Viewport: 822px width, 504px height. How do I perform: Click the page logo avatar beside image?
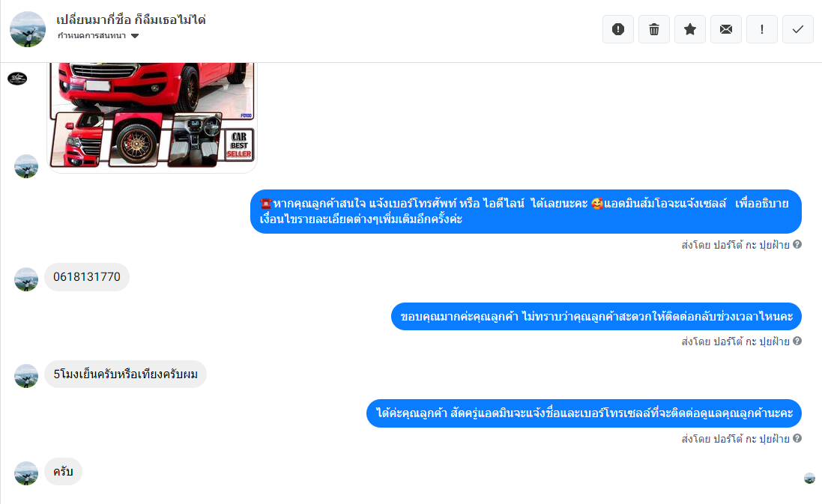pos(17,79)
